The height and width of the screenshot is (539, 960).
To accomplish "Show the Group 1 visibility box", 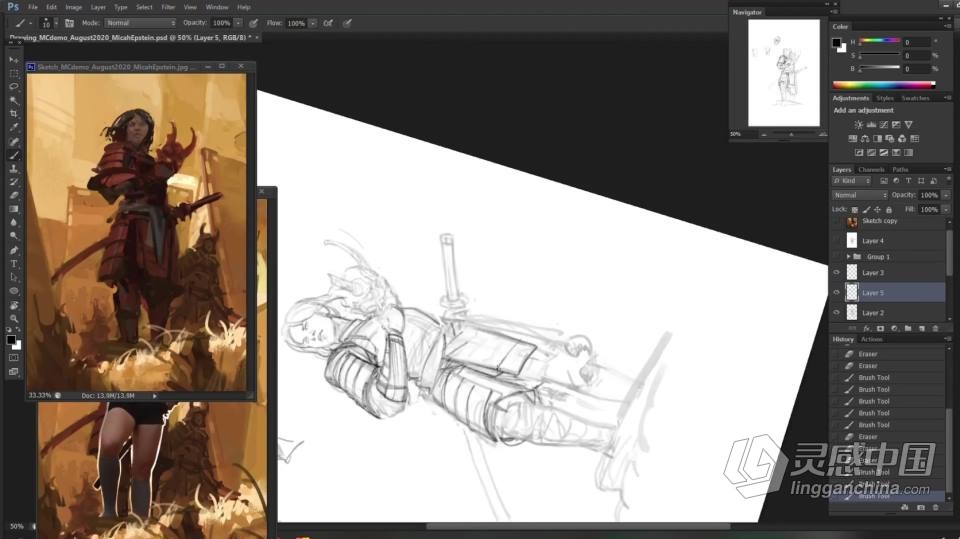I will pyautogui.click(x=836, y=257).
